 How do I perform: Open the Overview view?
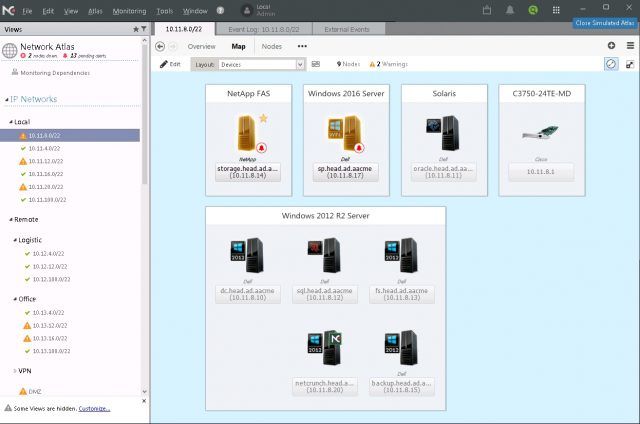tap(202, 47)
